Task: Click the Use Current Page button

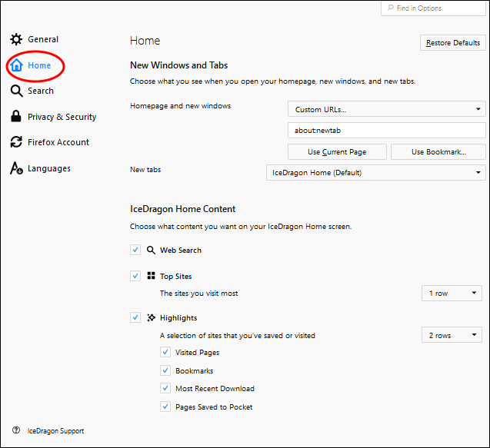Action: [337, 151]
